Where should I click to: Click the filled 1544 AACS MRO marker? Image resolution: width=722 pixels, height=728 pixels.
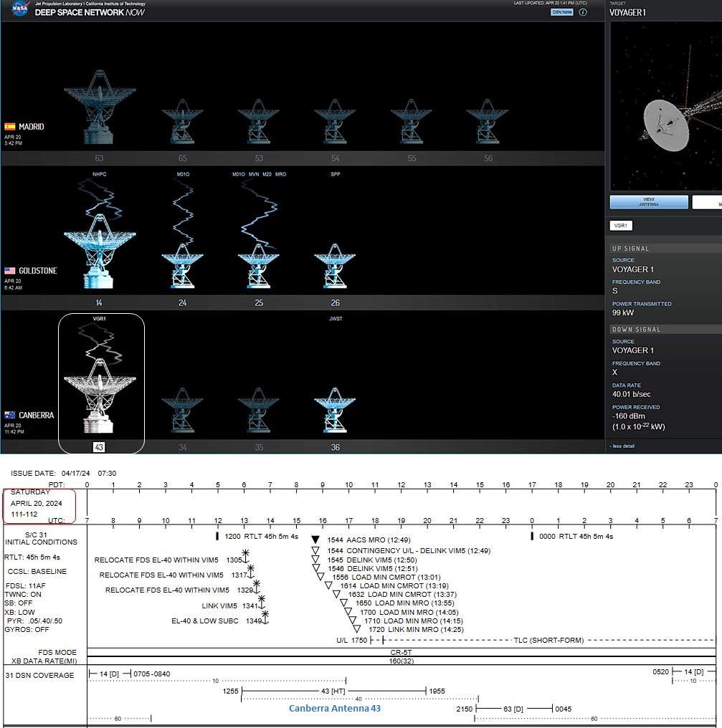(315, 540)
